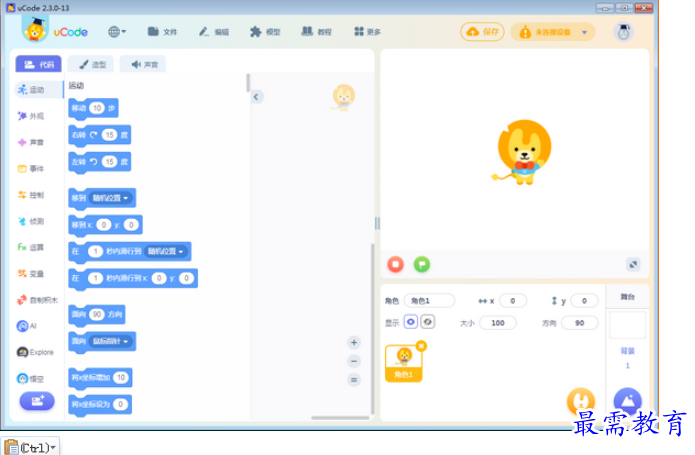Switch to the 声音 sounds tab
Image resolution: width=695 pixels, height=455 pixels.
click(143, 65)
